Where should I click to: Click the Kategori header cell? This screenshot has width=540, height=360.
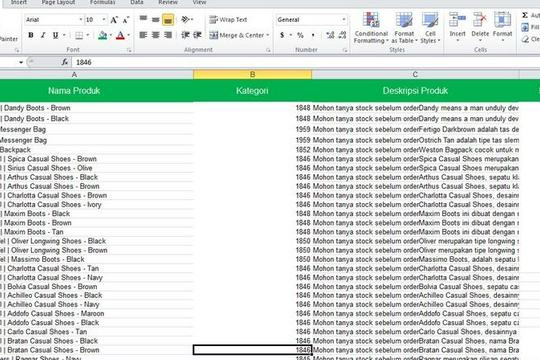[x=252, y=91]
